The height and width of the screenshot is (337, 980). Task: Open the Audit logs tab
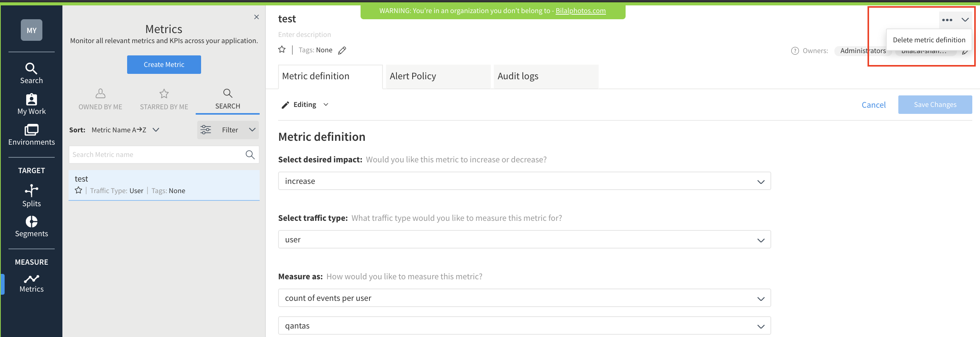point(546,76)
